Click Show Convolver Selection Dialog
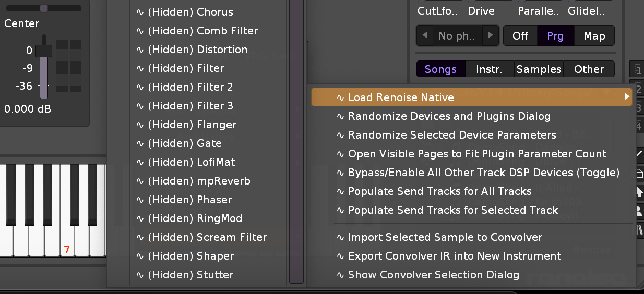This screenshot has height=294, width=644. 433,275
